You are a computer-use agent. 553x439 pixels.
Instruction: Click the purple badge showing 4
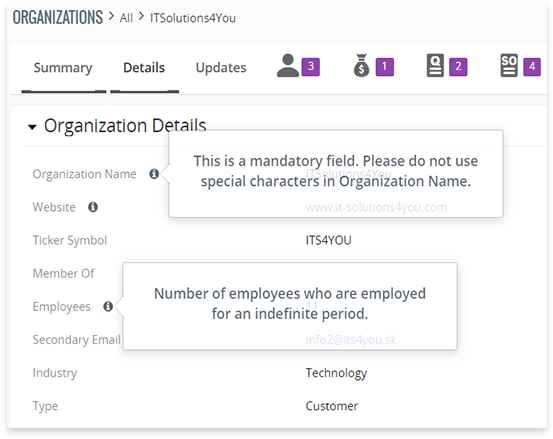(532, 67)
